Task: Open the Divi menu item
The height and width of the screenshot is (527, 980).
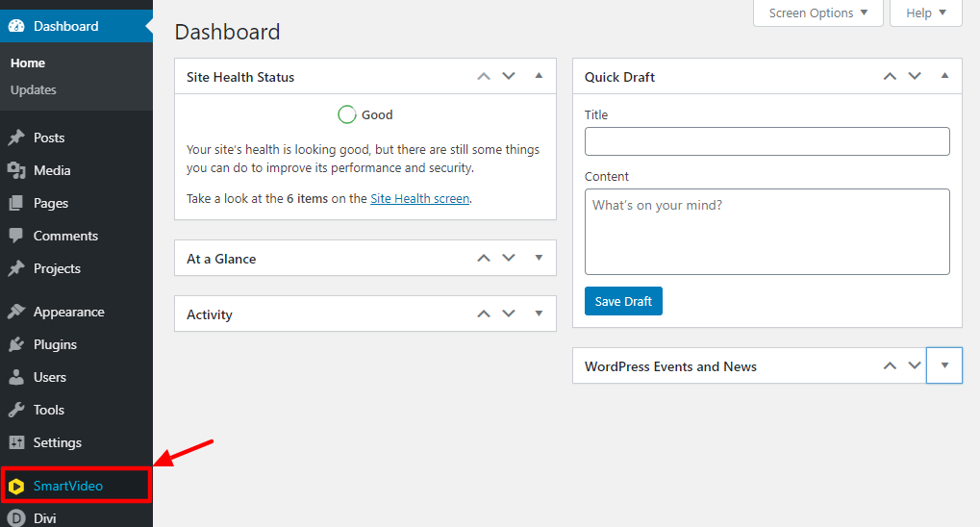Action: pos(76,518)
